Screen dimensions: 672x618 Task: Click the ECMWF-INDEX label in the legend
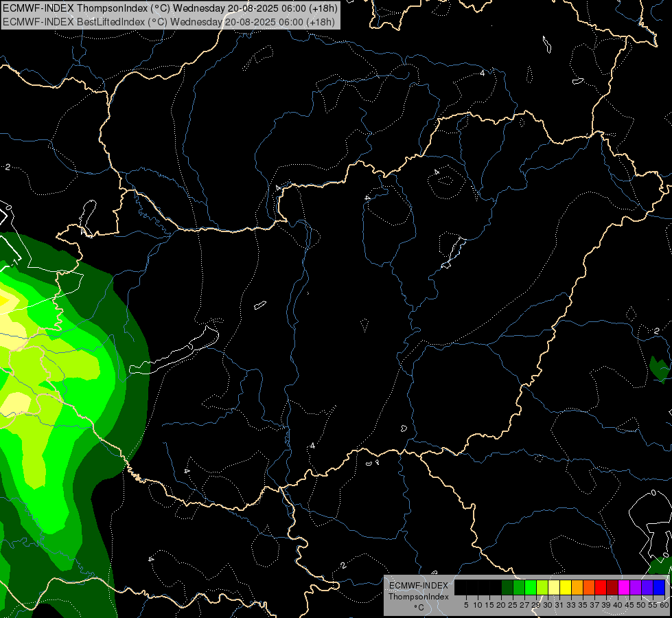419,586
